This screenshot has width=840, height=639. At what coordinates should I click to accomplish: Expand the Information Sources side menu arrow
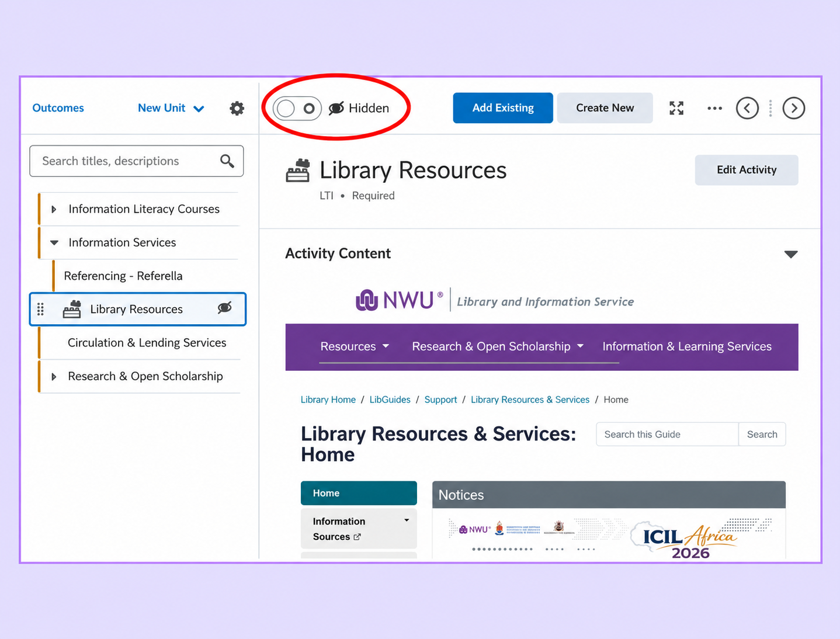point(407,520)
